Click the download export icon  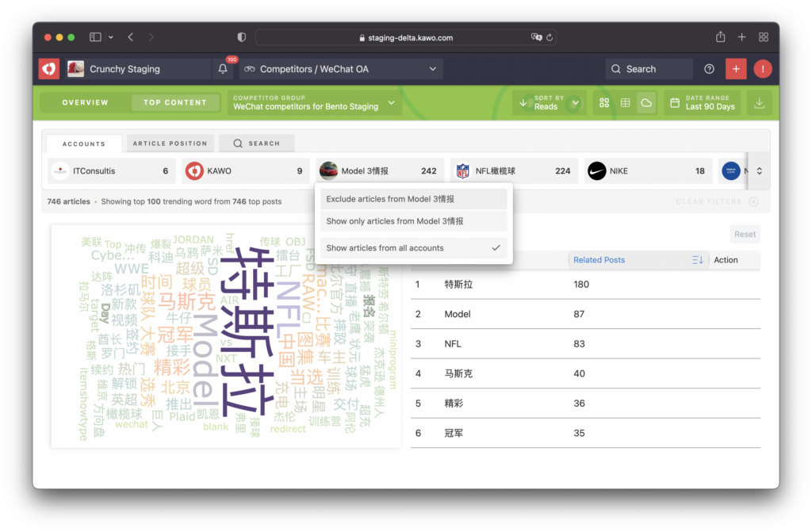tap(759, 103)
